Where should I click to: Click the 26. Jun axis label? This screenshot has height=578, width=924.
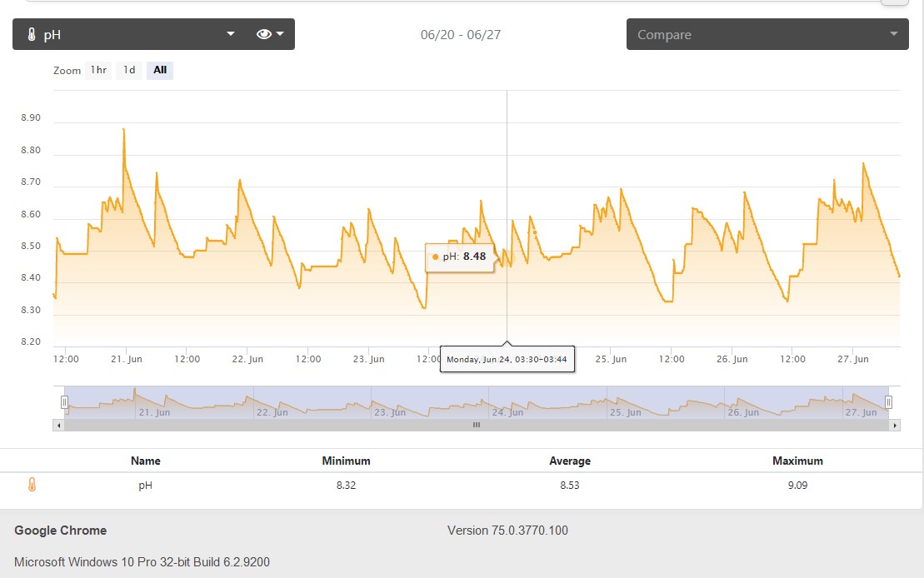(x=732, y=359)
